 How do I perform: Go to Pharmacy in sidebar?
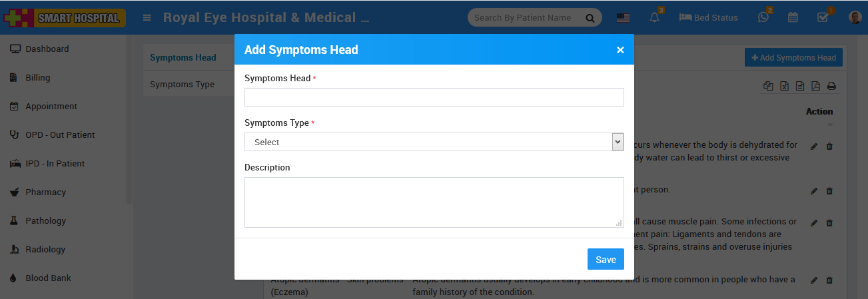(x=45, y=192)
